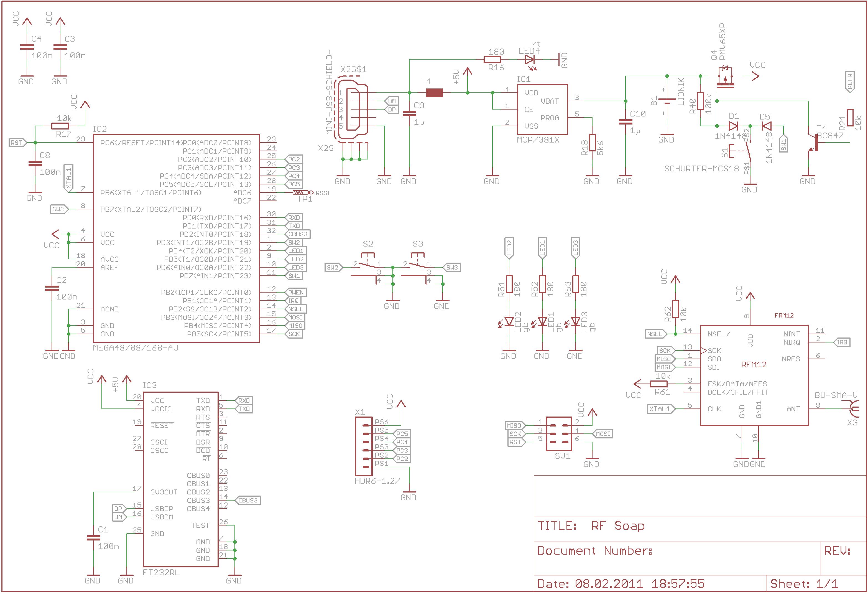
Task: Select the 'MEGA48/88/168-AU' part name
Action: [136, 348]
